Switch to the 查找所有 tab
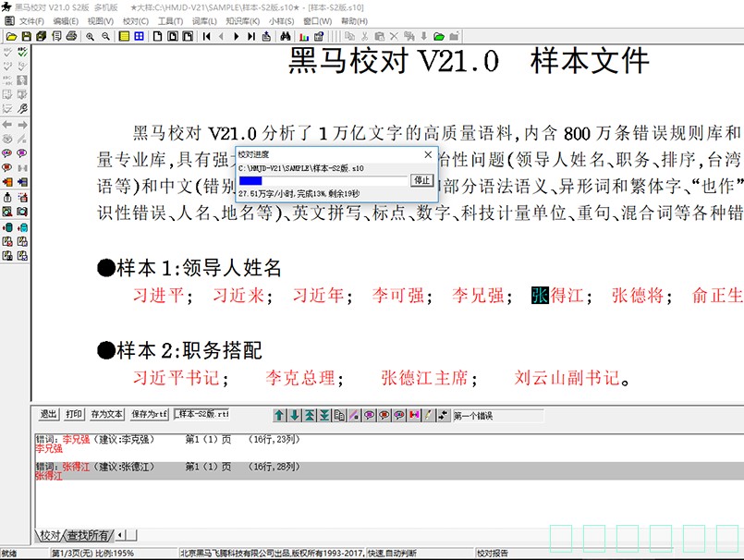Viewport: 744px width, 560px height. tap(89, 535)
